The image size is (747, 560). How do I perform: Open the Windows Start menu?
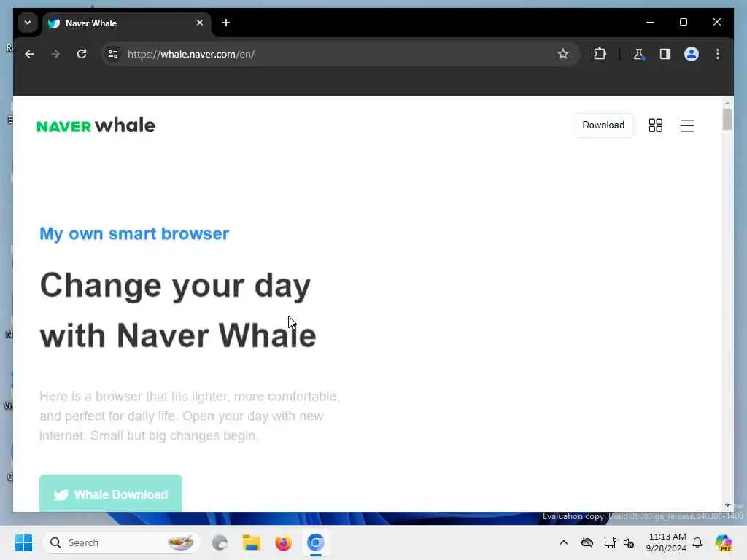(x=24, y=542)
